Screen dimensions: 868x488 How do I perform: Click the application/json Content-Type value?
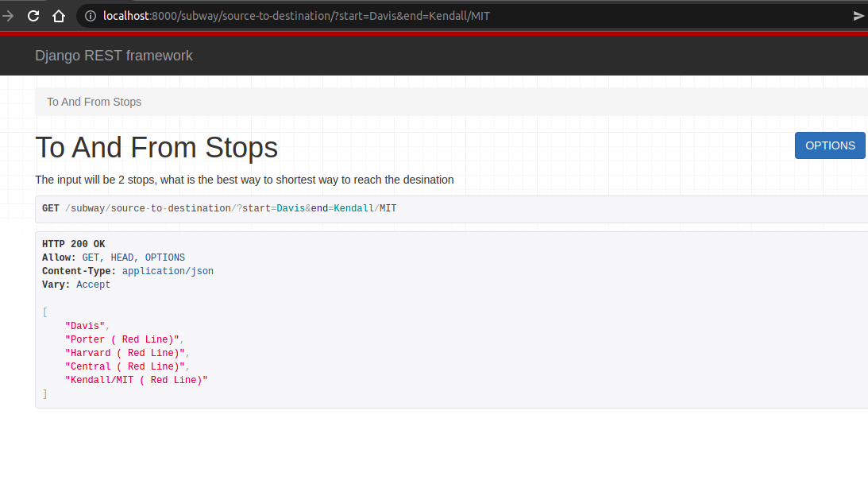coord(167,270)
